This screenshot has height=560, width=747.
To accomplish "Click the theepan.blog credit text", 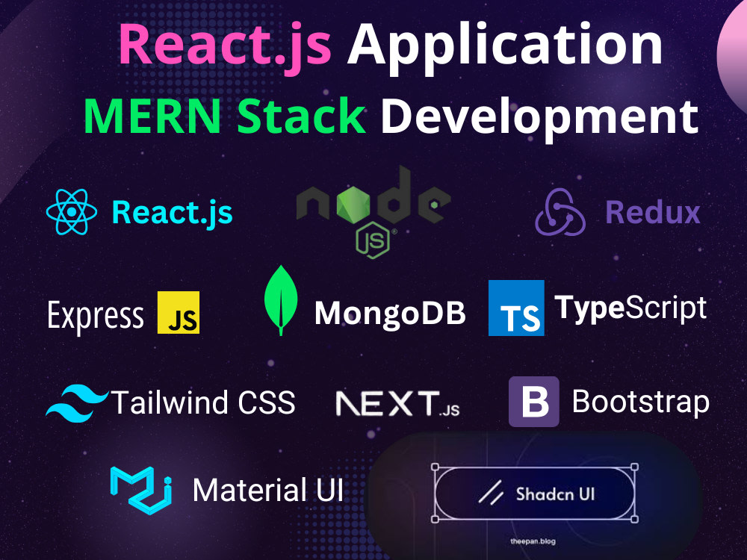I will pyautogui.click(x=533, y=541).
